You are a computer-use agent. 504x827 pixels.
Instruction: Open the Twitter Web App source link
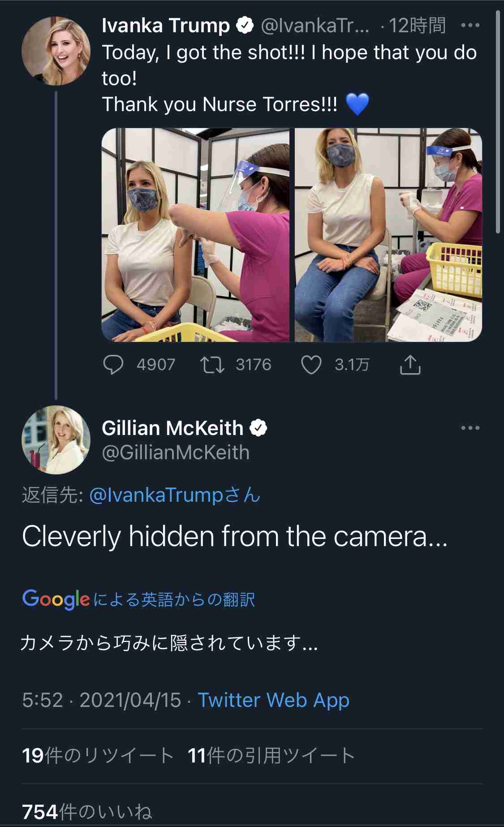(274, 700)
